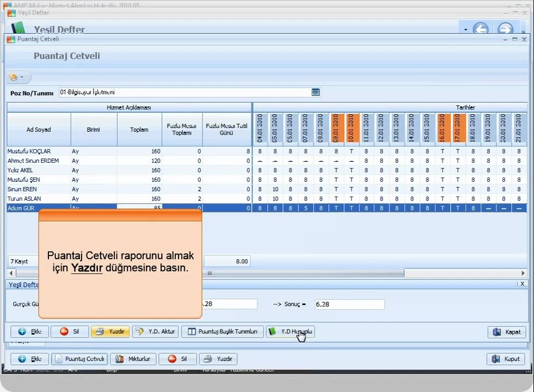Click Ahmet Sinan ERDEM's Toplam value 120
This screenshot has width=534, height=392.
(139, 161)
